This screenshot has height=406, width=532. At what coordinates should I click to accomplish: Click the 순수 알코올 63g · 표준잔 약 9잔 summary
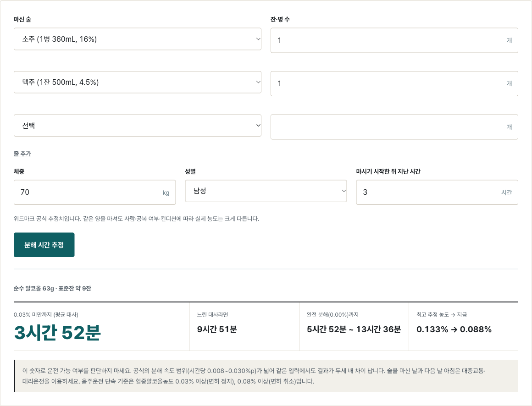click(x=52, y=288)
